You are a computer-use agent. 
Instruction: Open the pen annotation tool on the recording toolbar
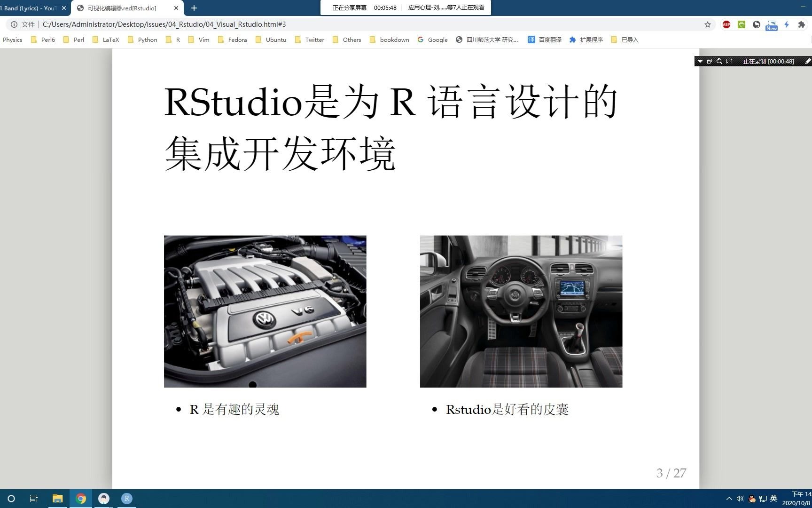pyautogui.click(x=808, y=61)
